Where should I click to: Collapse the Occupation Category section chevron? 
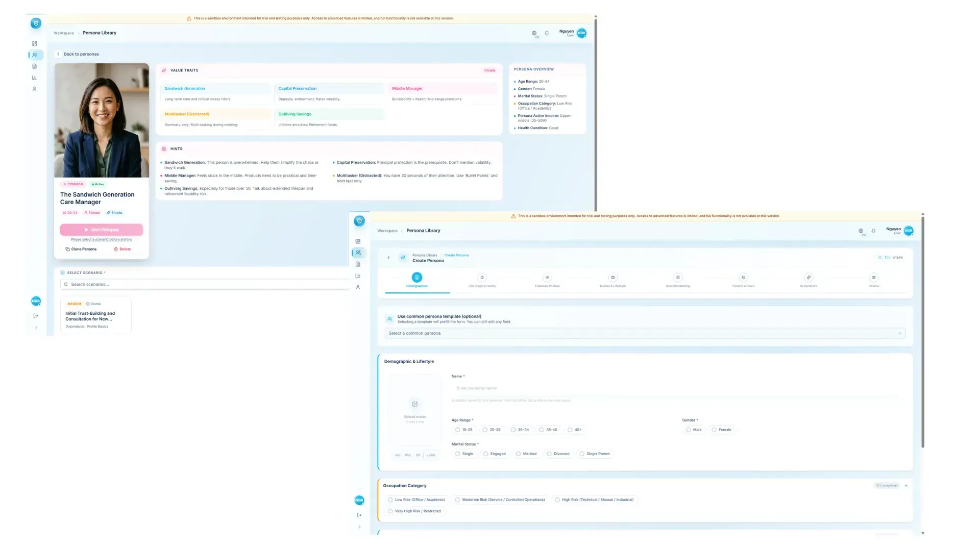pos(906,486)
